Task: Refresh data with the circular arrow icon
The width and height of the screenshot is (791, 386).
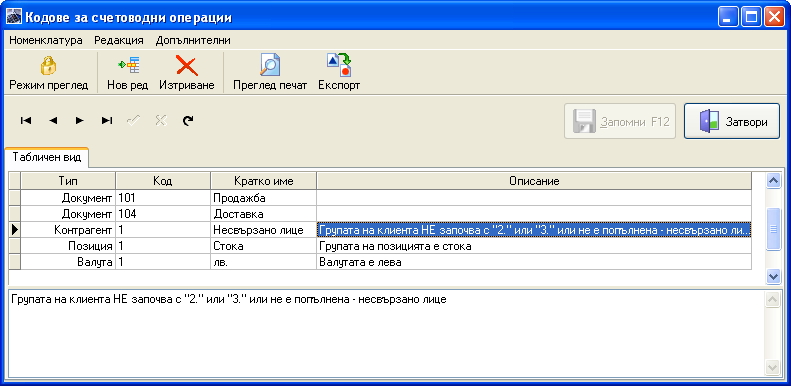Action: click(x=188, y=121)
